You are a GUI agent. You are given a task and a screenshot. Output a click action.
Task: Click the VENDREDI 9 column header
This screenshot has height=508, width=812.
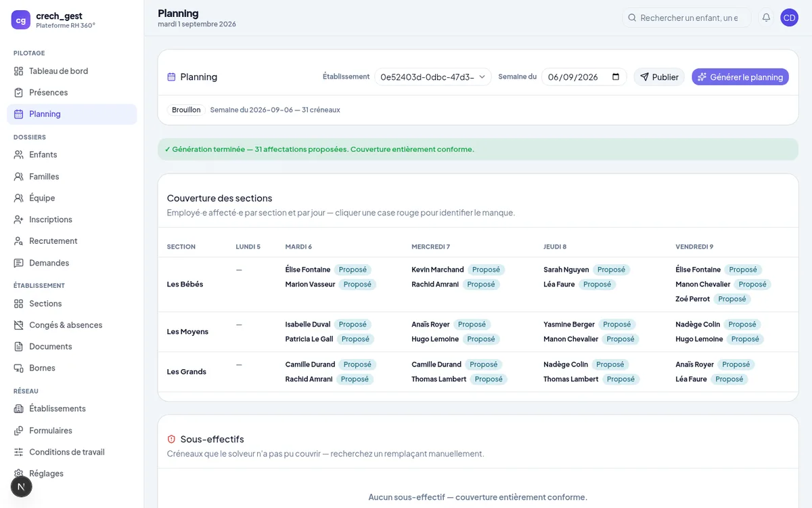694,247
